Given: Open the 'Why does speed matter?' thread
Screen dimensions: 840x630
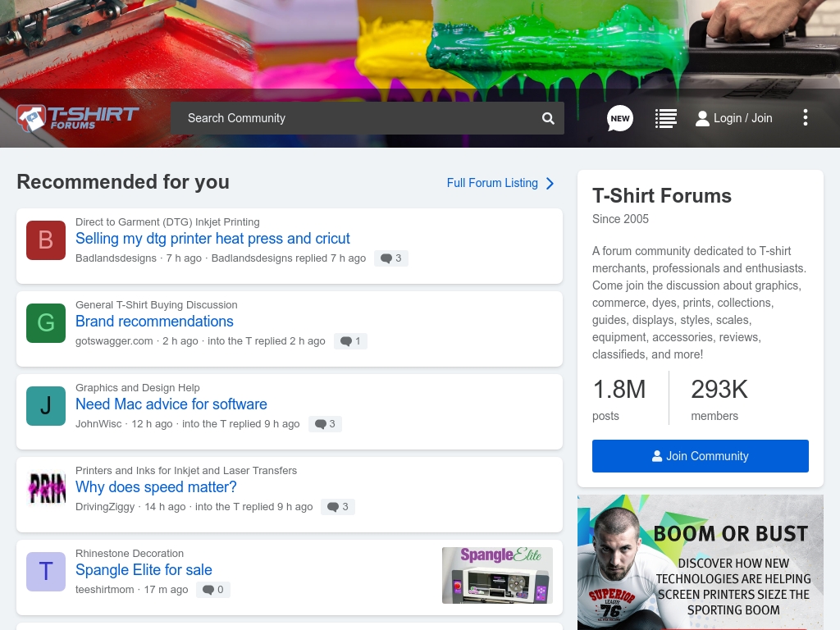Looking at the screenshot, I should click(156, 487).
